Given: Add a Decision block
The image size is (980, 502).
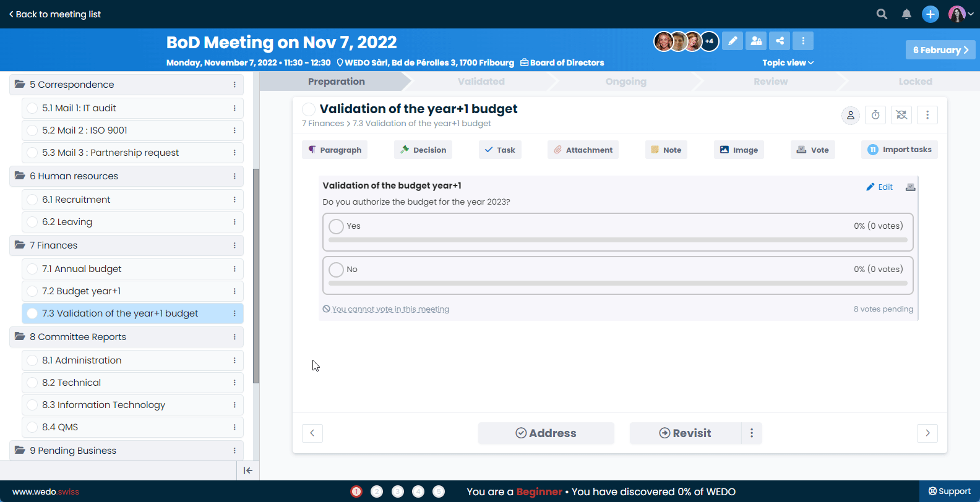Looking at the screenshot, I should [x=423, y=150].
